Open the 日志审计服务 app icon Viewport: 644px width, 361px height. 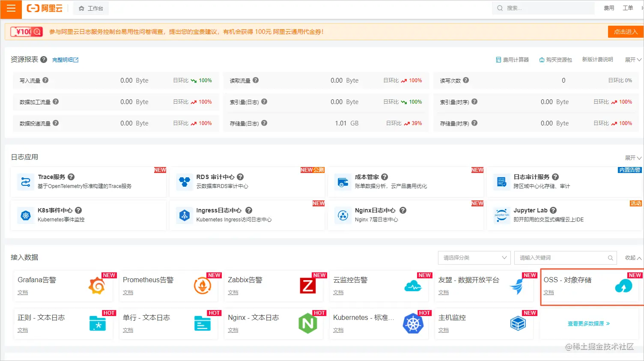click(x=501, y=182)
